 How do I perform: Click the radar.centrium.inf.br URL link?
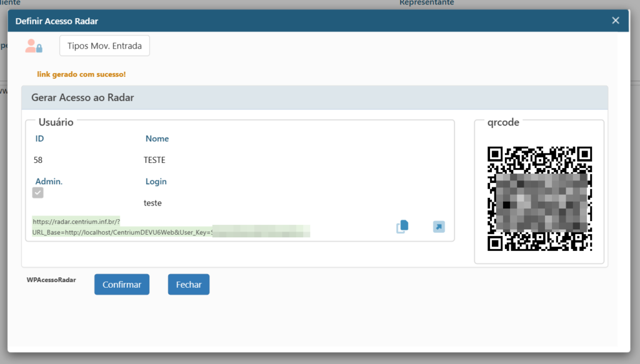click(x=76, y=221)
